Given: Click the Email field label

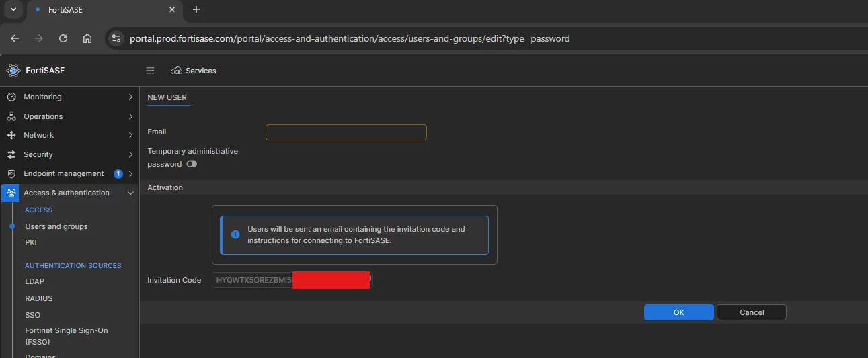Looking at the screenshot, I should click(x=157, y=132).
